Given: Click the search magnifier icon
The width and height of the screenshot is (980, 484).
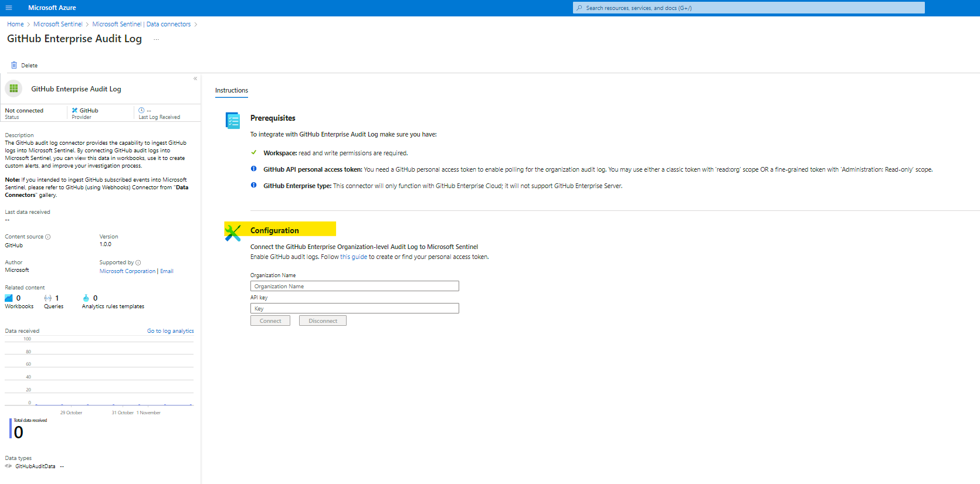Looking at the screenshot, I should tap(579, 8).
